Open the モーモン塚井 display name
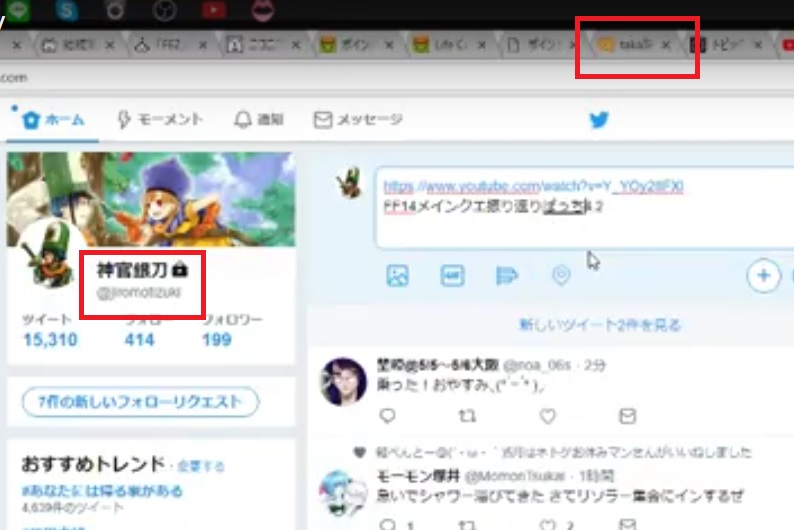 (x=418, y=476)
